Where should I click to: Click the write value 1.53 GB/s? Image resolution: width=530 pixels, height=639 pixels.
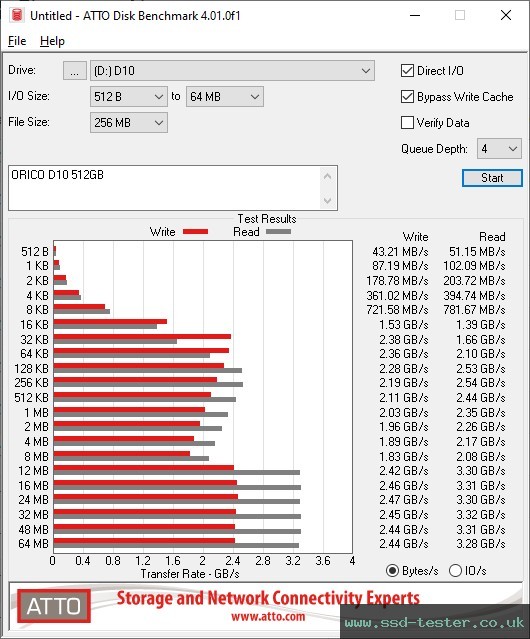pos(404,325)
